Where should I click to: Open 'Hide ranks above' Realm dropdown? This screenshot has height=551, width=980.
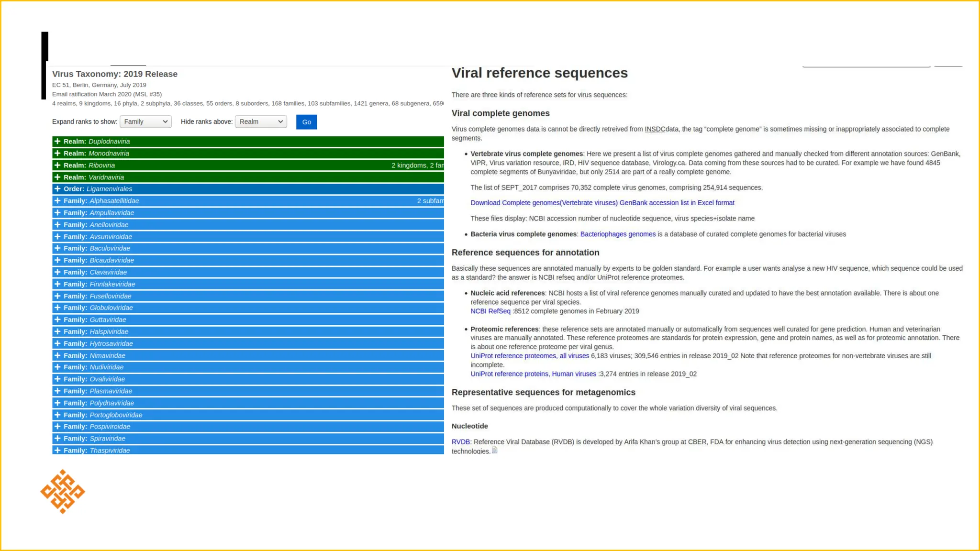261,122
